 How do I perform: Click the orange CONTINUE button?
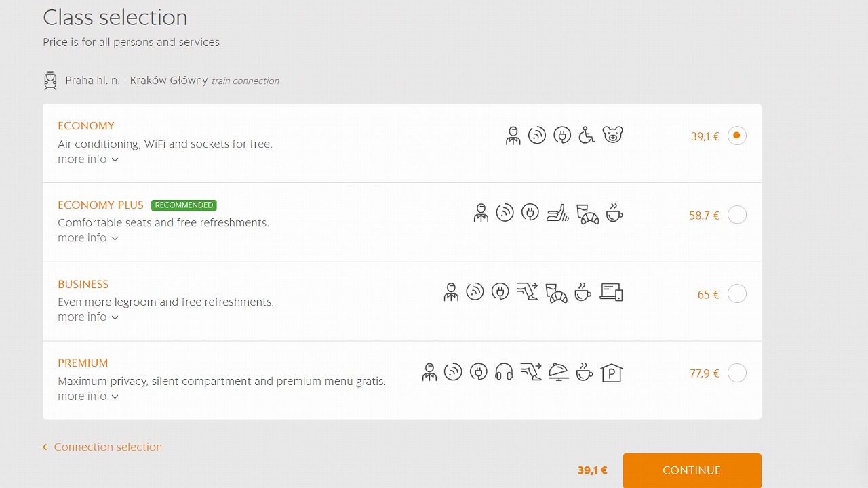[x=692, y=470]
